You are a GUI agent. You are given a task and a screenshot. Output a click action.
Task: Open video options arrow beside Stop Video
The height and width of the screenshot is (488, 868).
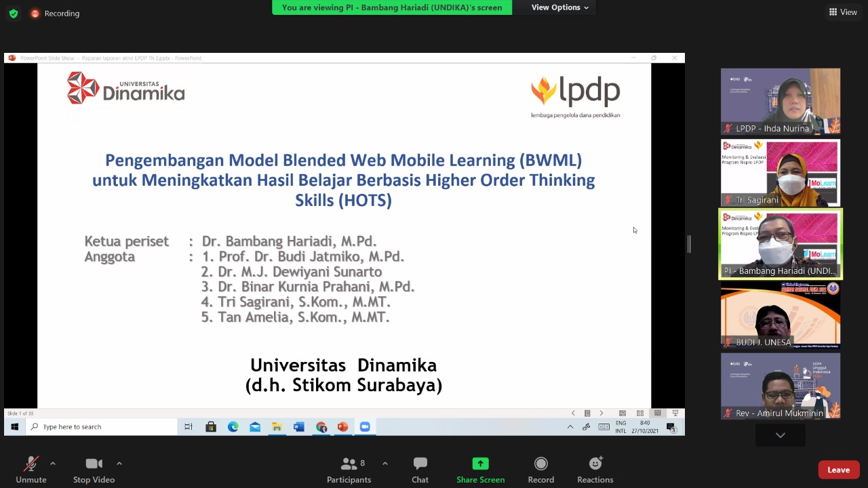click(x=119, y=464)
